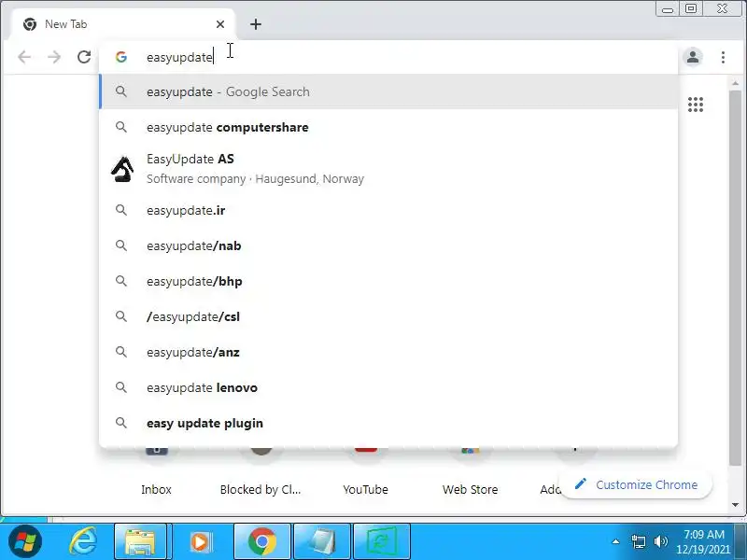The image size is (747, 560).
Task: Open the notepad app in the taskbar
Action: coord(322,542)
